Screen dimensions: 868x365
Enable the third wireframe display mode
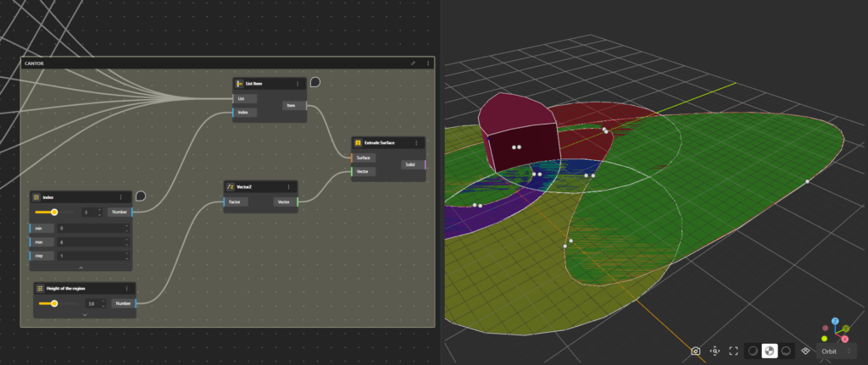point(787,351)
